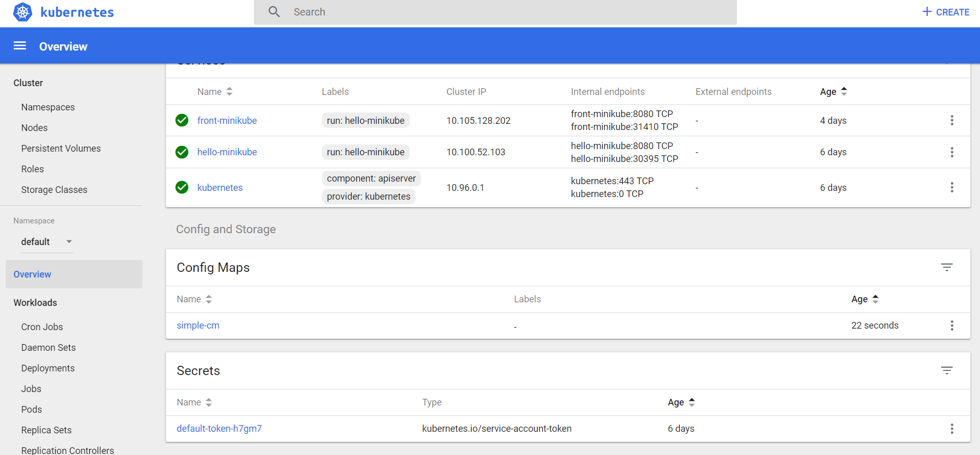Viewport: 980px width, 455px height.
Task: Toggle the hamburger navigation menu
Action: [x=20, y=46]
